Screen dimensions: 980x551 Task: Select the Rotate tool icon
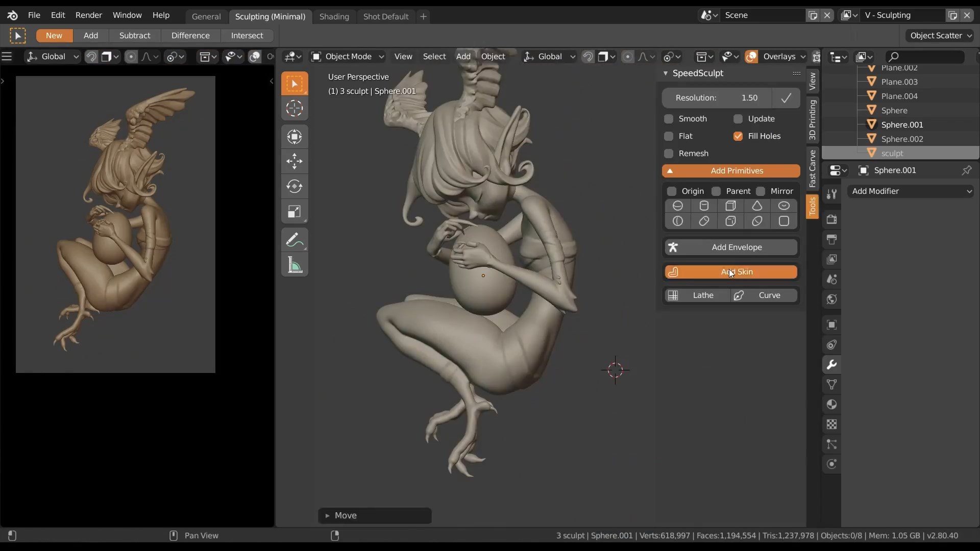pos(295,186)
